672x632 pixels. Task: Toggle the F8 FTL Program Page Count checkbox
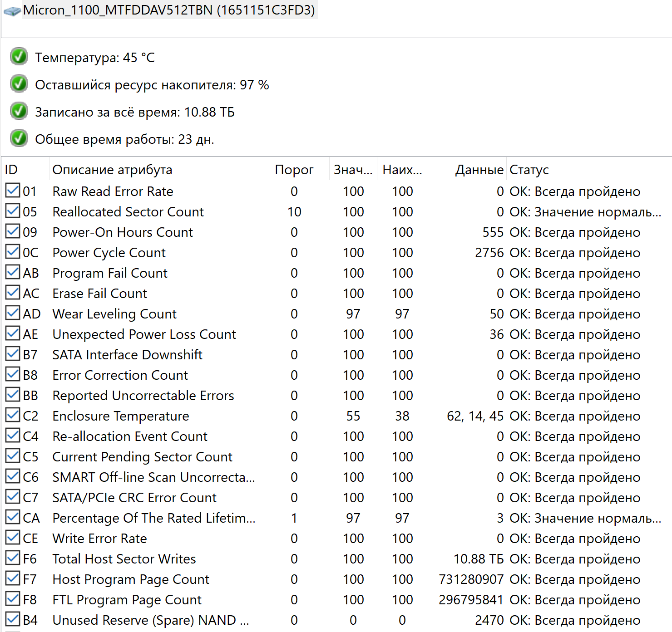[x=13, y=599]
